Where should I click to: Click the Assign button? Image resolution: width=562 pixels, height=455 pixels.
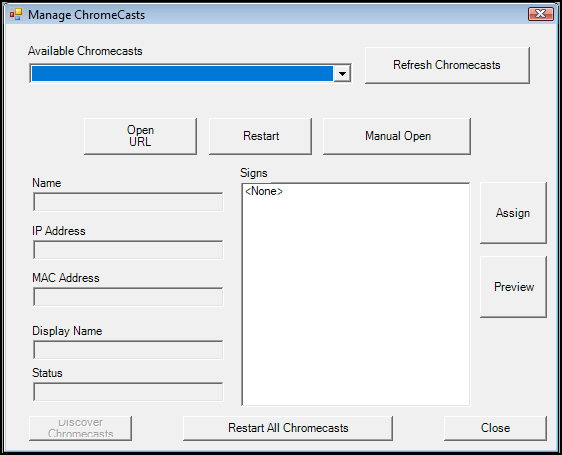tap(513, 213)
